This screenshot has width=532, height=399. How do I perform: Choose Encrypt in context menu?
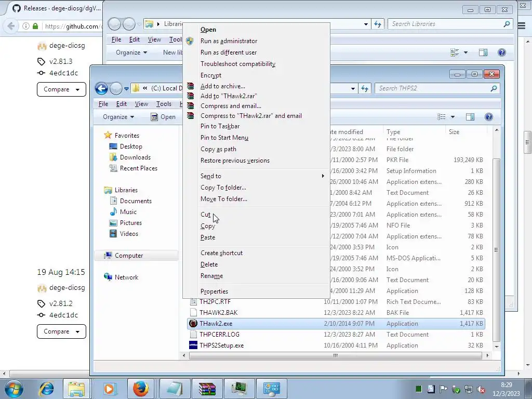pyautogui.click(x=211, y=75)
